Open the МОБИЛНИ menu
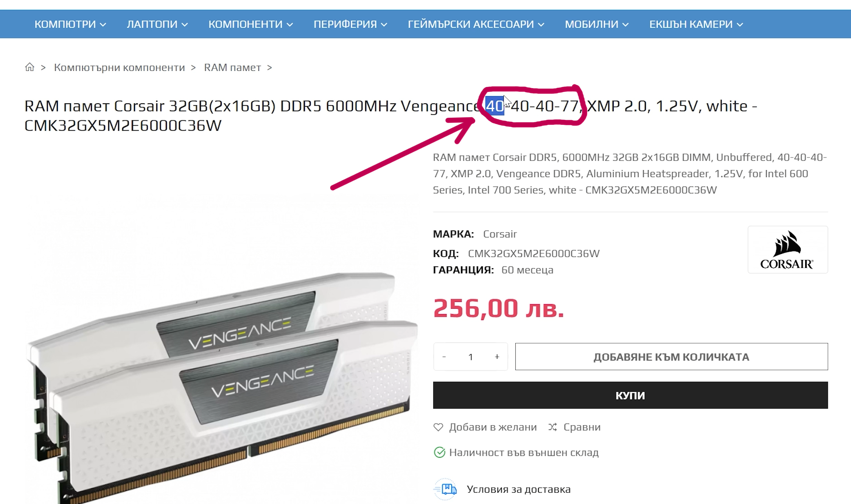This screenshot has height=504, width=851. (x=597, y=24)
